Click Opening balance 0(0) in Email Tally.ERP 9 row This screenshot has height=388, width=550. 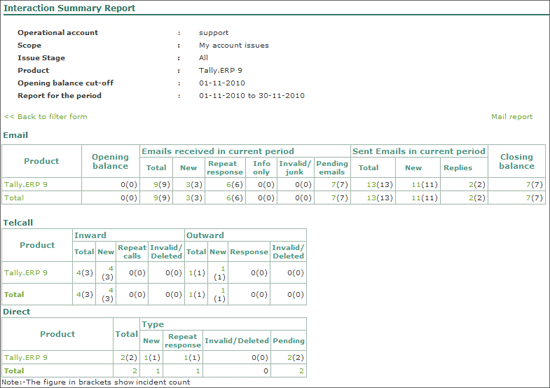tap(129, 184)
